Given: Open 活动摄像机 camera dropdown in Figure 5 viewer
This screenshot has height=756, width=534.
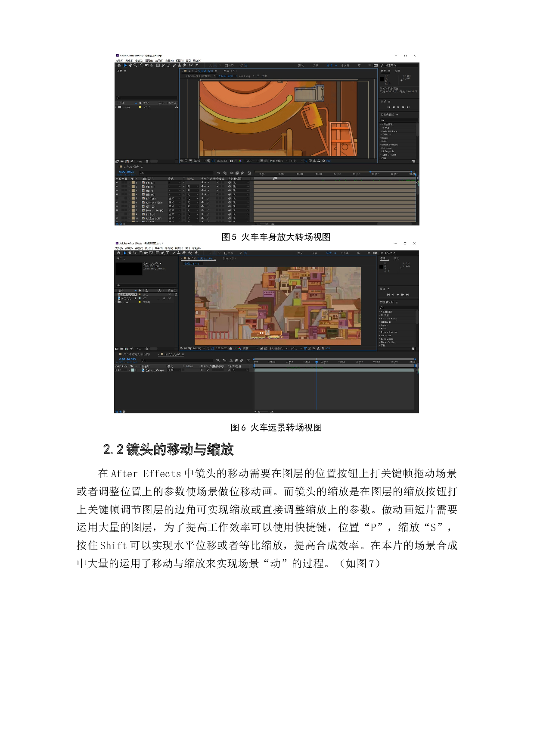Looking at the screenshot, I should click(278, 161).
